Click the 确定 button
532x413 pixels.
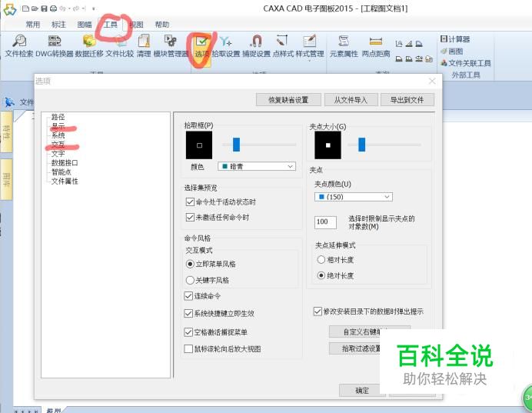362,391
